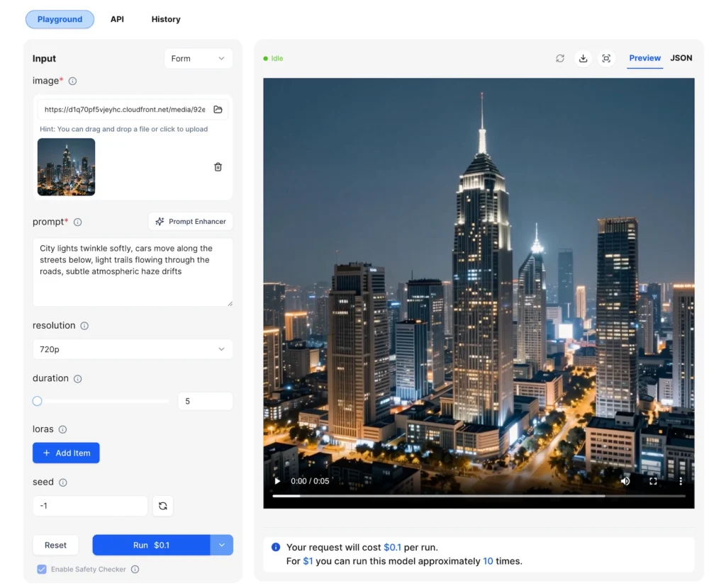Click the download icon above video preview
The height and width of the screenshot is (588, 726).
tap(583, 59)
